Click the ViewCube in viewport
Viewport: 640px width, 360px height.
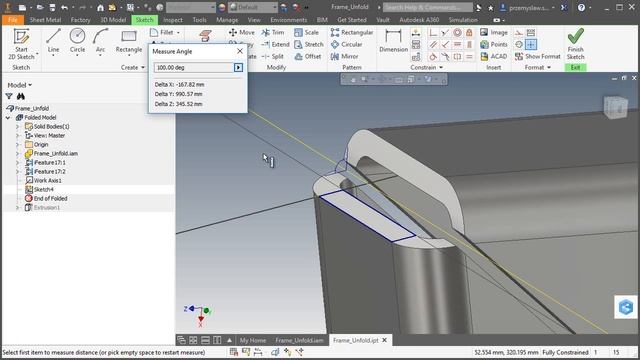point(616,107)
